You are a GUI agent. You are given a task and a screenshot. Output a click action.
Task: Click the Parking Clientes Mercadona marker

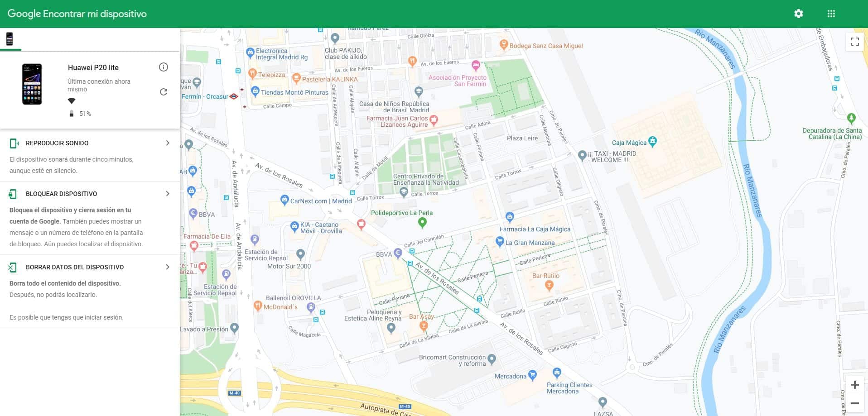[x=557, y=373]
